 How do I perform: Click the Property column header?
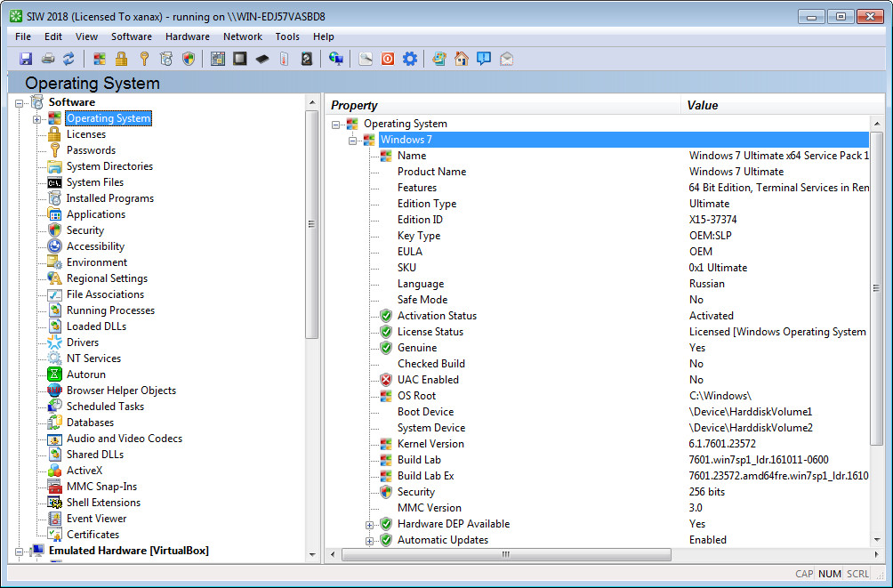[503, 105]
